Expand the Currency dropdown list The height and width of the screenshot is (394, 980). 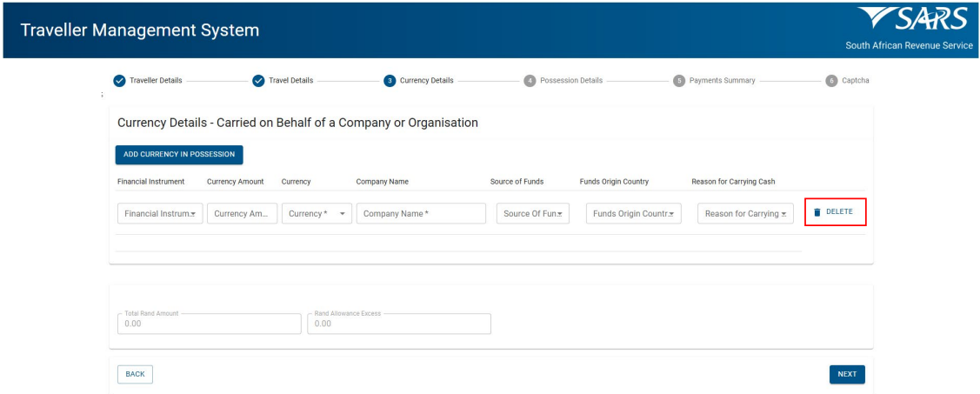pyautogui.click(x=317, y=214)
